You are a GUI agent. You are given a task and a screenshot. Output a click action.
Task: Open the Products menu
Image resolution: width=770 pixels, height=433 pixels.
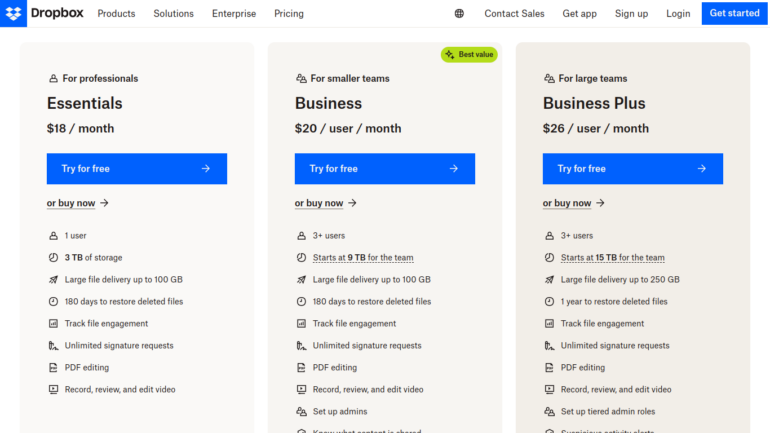pos(116,14)
